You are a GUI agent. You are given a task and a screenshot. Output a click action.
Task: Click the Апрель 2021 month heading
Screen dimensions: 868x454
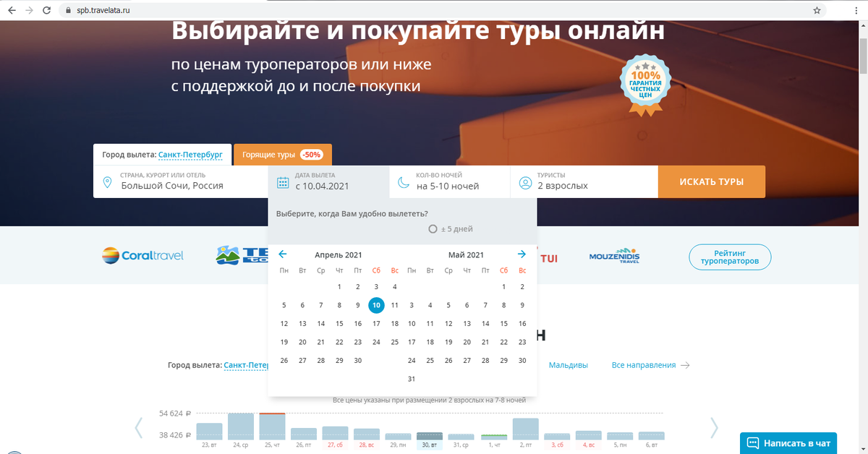pos(339,254)
